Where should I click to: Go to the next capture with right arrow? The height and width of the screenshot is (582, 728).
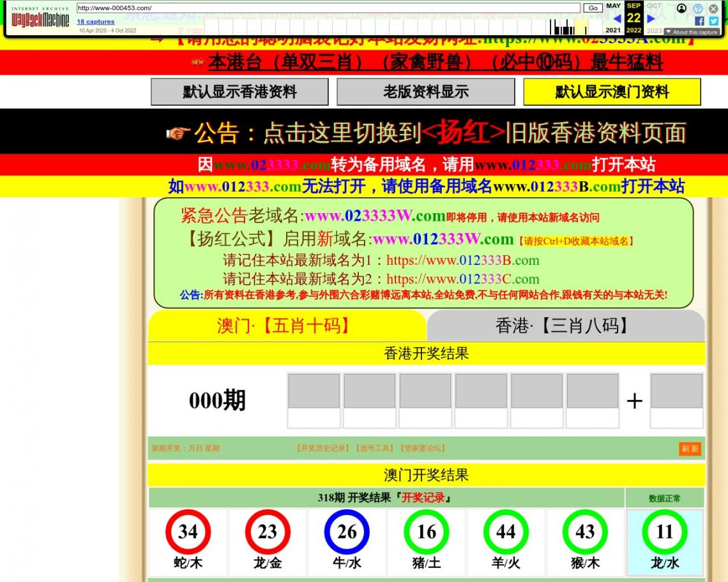click(x=651, y=19)
